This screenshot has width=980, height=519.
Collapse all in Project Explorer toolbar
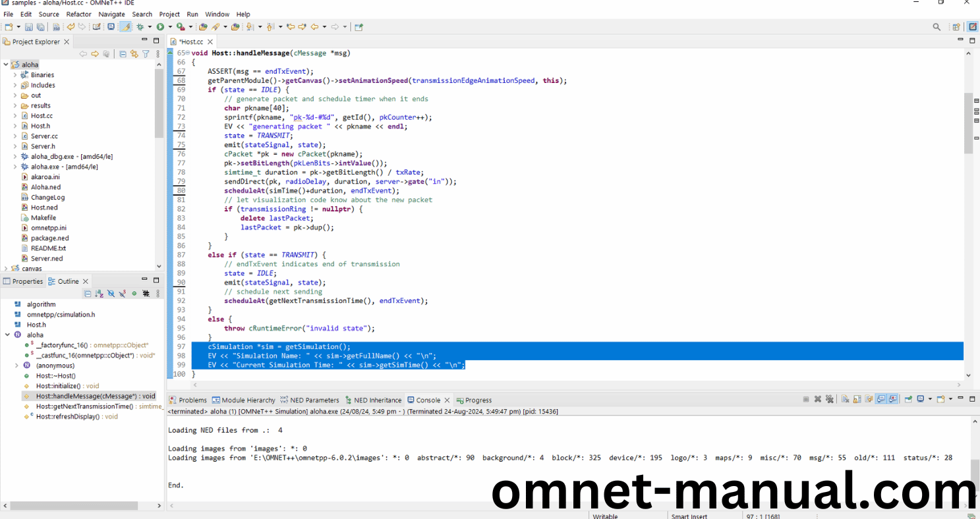tap(123, 54)
